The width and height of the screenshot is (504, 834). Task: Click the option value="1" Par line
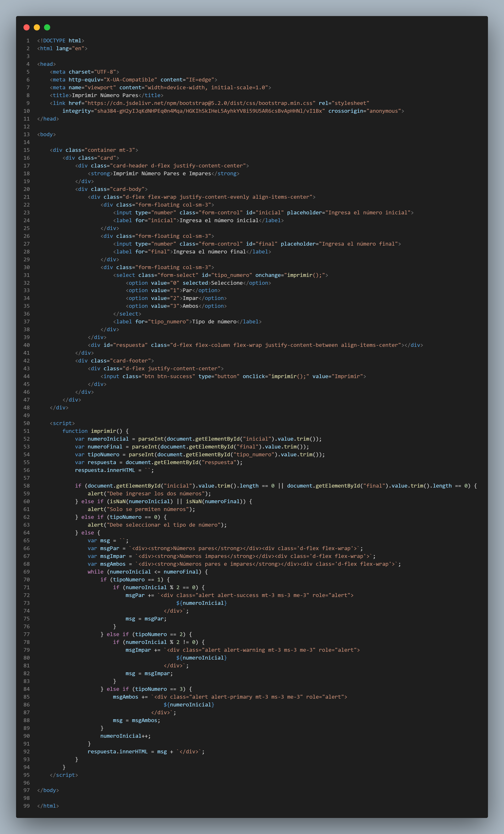[x=173, y=290]
